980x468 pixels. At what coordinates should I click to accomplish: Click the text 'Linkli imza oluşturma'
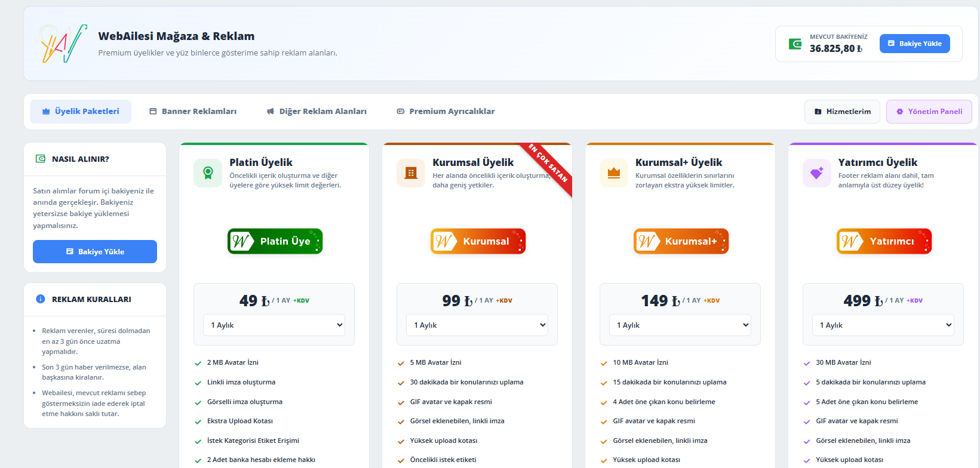coord(241,382)
